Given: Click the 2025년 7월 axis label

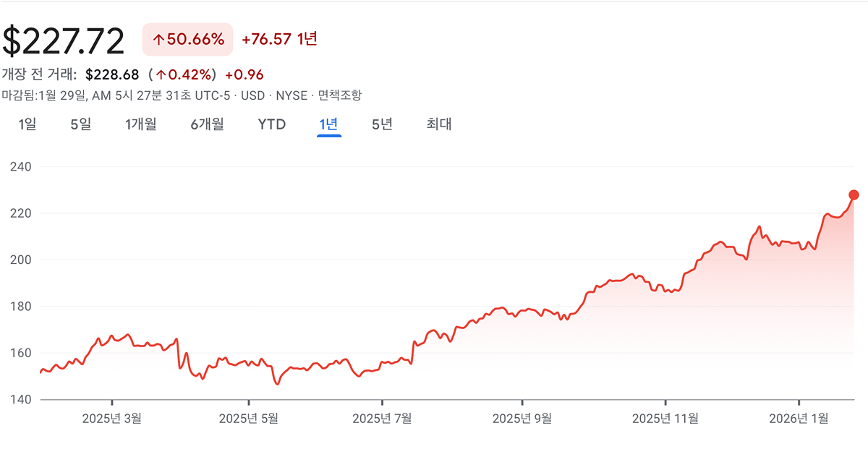Looking at the screenshot, I should 382,418.
